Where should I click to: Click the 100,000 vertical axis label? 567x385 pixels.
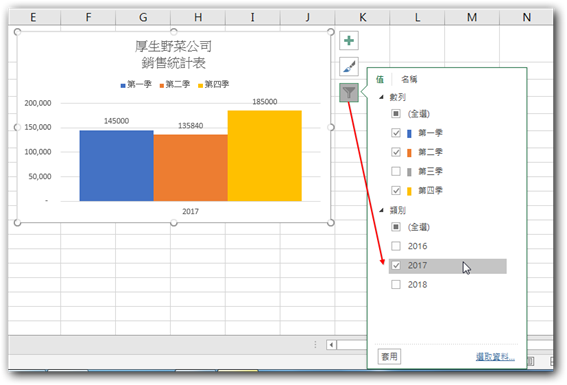[x=38, y=152]
